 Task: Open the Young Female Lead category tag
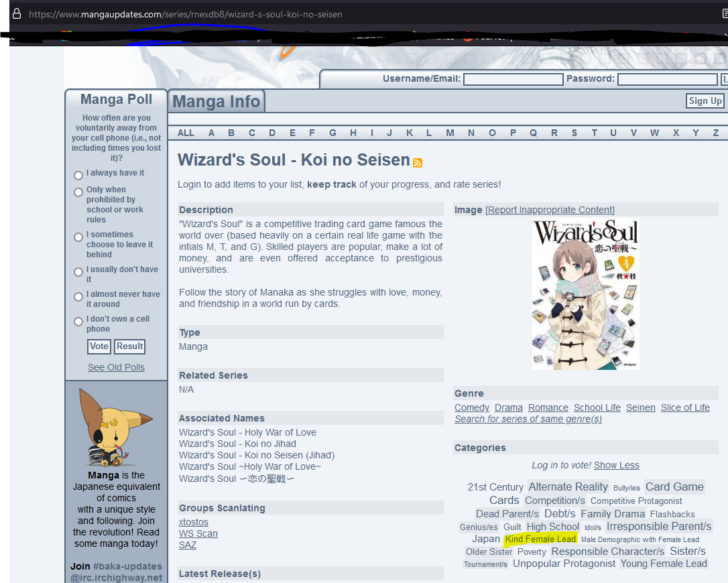point(664,564)
